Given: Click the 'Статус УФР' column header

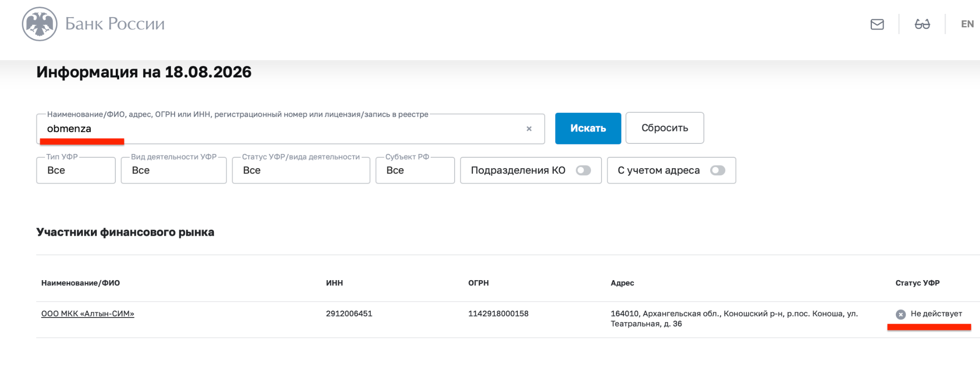Looking at the screenshot, I should tap(917, 283).
